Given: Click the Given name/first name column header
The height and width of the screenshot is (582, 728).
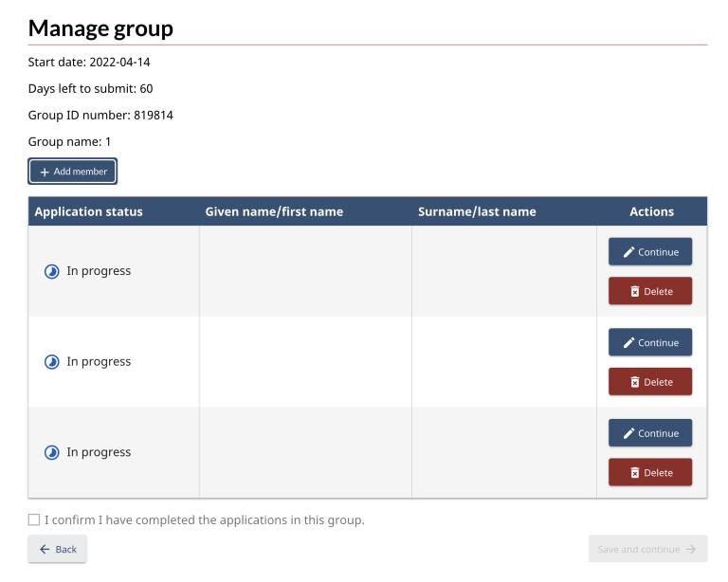Looking at the screenshot, I should coord(274,211).
